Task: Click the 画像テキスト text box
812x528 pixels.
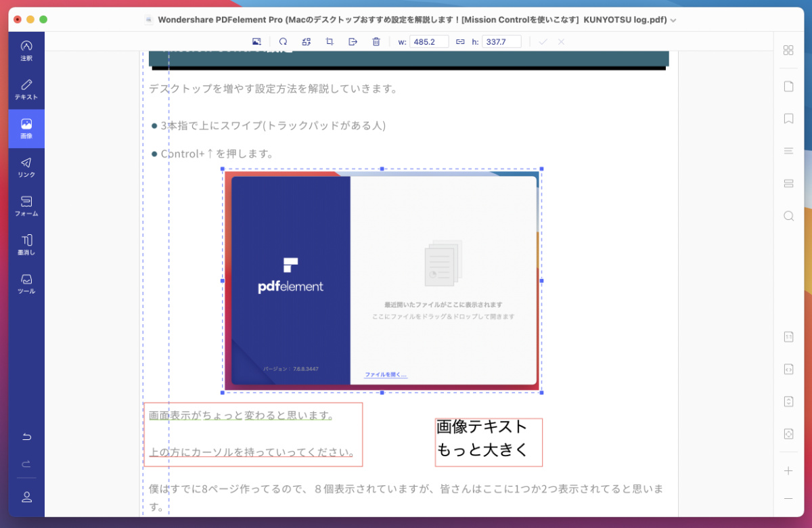Action: (x=489, y=442)
